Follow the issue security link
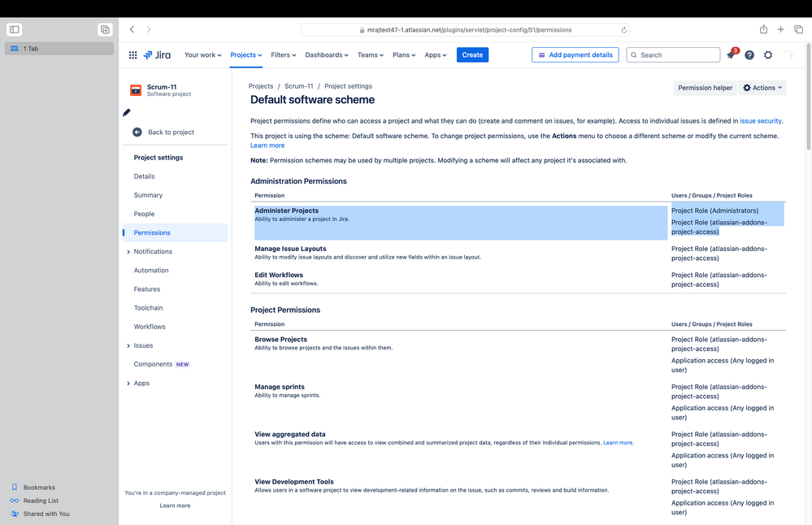Viewport: 812px width, 525px height. pos(760,120)
